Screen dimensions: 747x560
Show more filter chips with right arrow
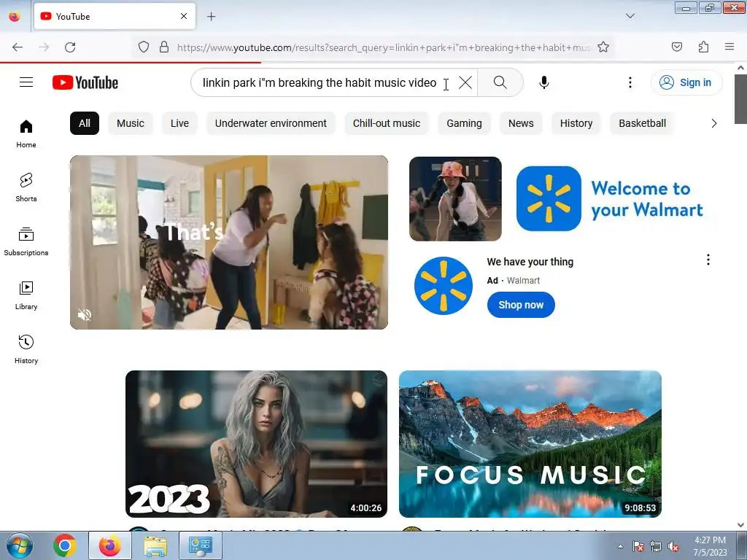(x=713, y=123)
